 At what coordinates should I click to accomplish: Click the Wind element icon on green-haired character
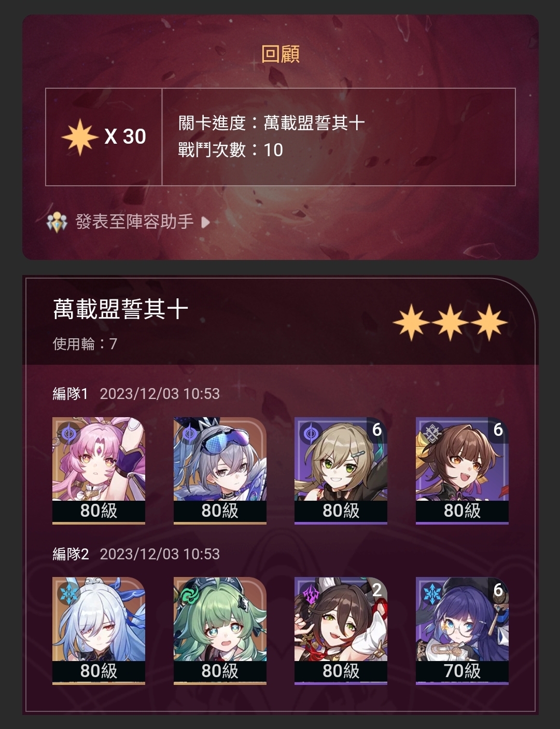click(190, 593)
